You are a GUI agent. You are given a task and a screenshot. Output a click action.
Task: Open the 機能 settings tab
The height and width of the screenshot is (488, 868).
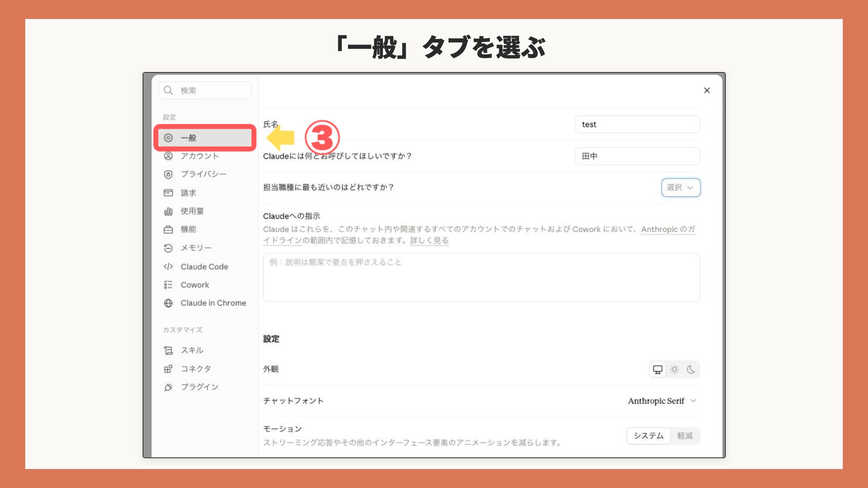pos(205,229)
